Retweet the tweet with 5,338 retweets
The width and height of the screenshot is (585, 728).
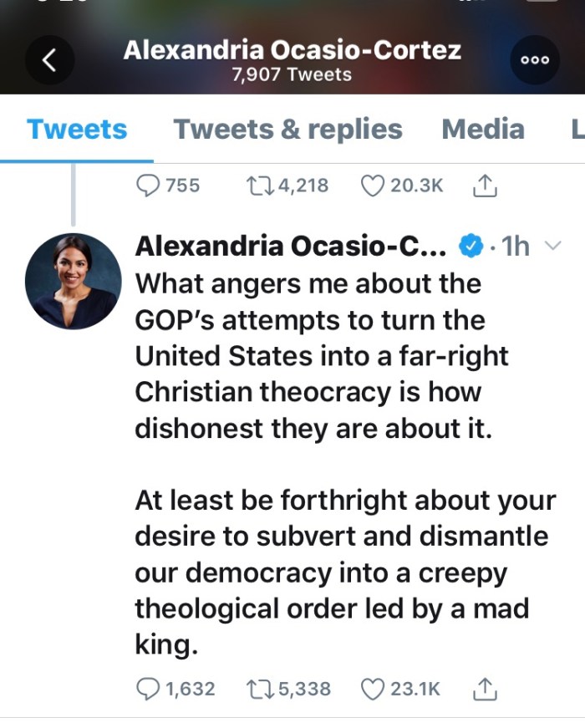coord(257,689)
